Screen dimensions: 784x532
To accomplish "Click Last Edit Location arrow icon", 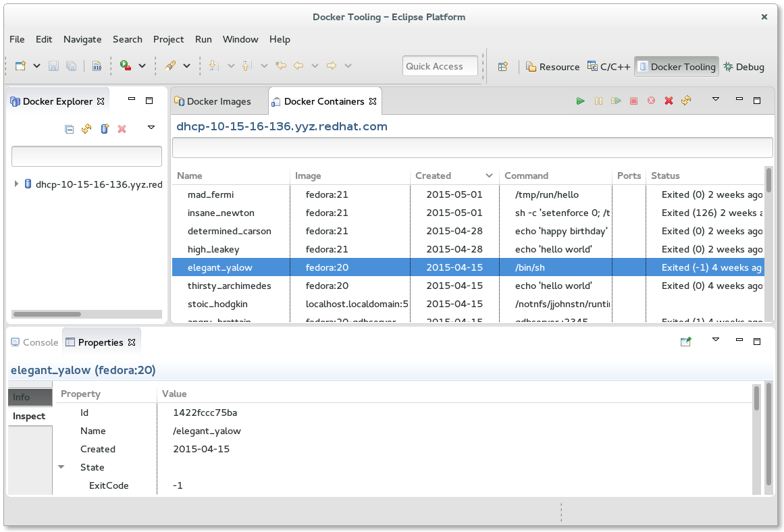I will coord(281,65).
